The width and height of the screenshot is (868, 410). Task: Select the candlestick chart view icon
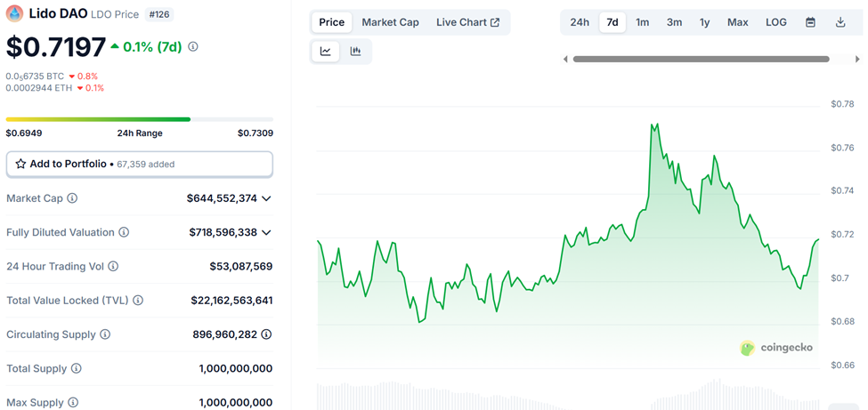355,52
